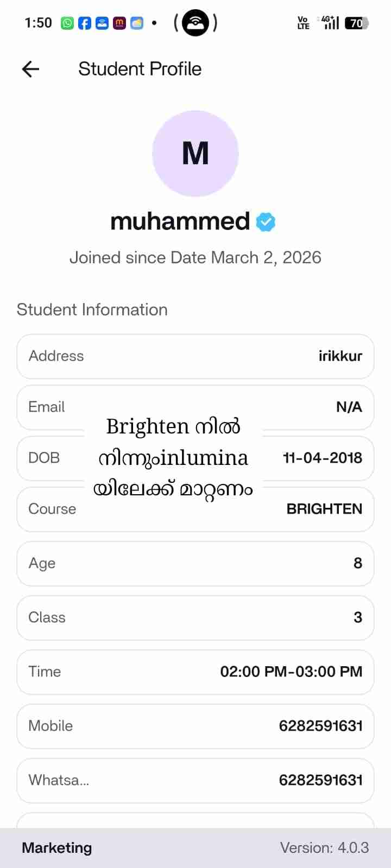Image resolution: width=391 pixels, height=868 pixels.
Task: Tap the battery level indicator
Action: pyautogui.click(x=357, y=23)
